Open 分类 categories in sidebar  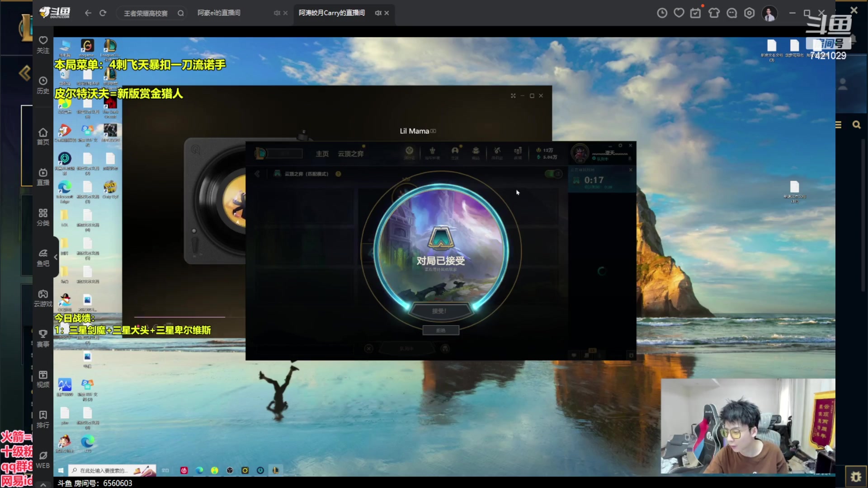click(43, 217)
